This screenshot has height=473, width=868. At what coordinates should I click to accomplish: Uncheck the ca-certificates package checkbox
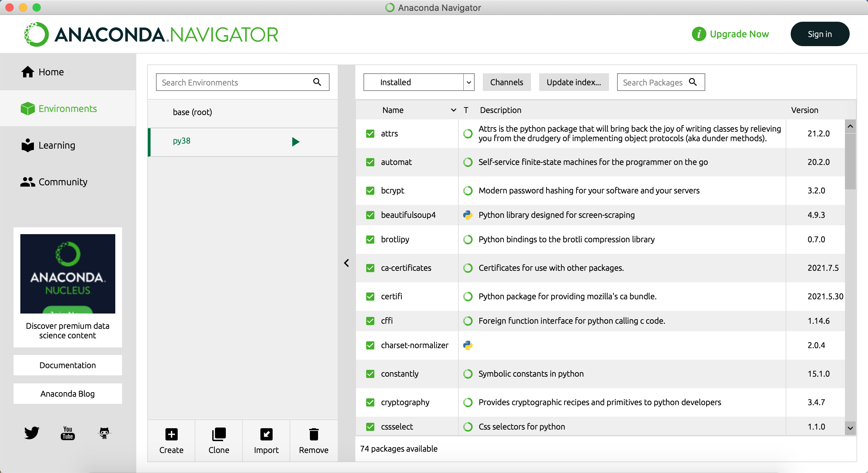370,268
